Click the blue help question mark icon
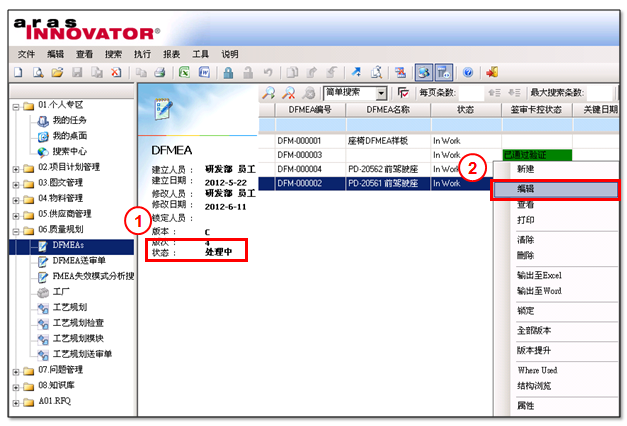 click(467, 73)
